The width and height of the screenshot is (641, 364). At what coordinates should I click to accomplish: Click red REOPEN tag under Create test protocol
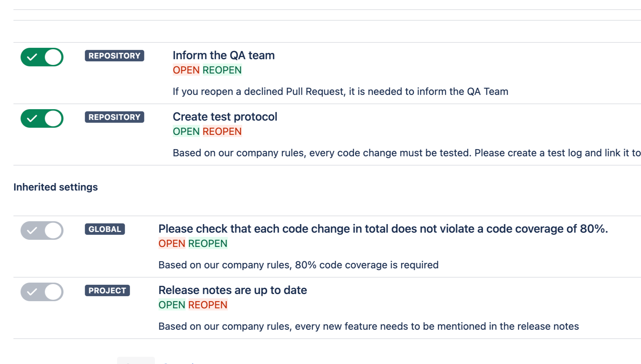click(x=222, y=131)
